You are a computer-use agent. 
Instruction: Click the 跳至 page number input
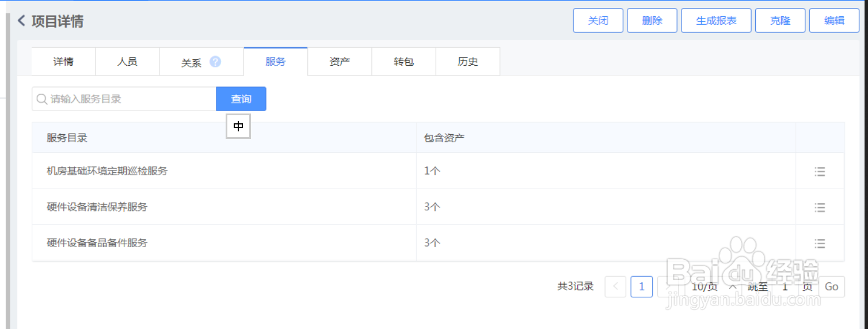click(x=785, y=286)
